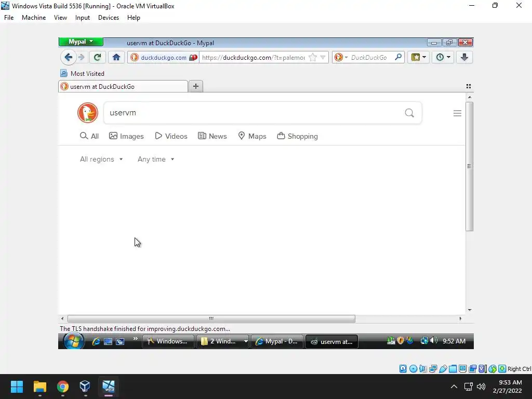Viewport: 532px width, 399px height.
Task: Click the page scroll down arrow
Action: click(x=470, y=310)
